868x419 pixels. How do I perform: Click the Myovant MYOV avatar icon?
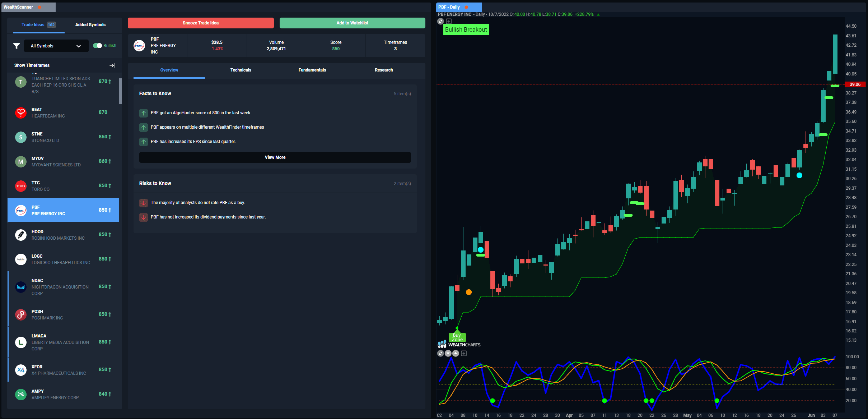point(21,162)
